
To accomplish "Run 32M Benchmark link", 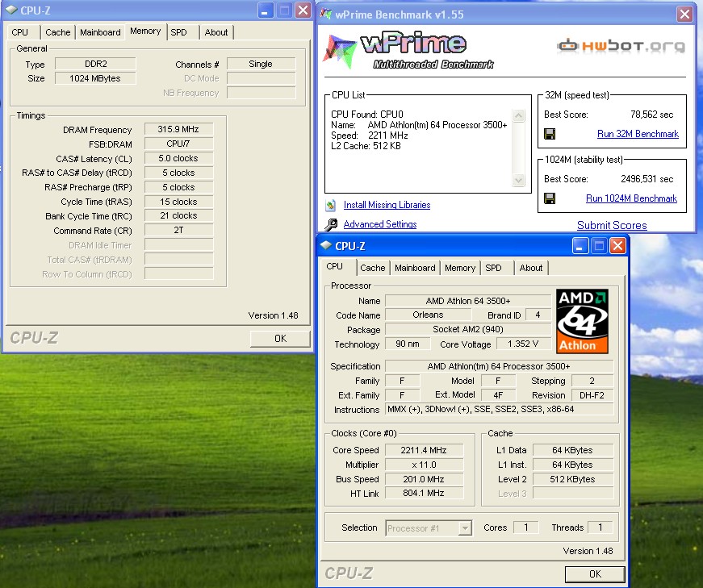I will pos(638,134).
